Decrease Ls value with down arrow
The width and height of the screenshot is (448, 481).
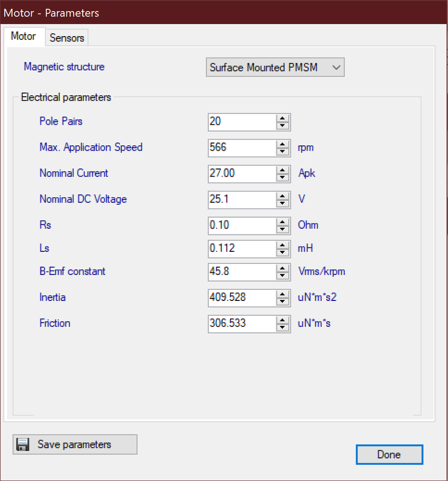[x=282, y=252]
